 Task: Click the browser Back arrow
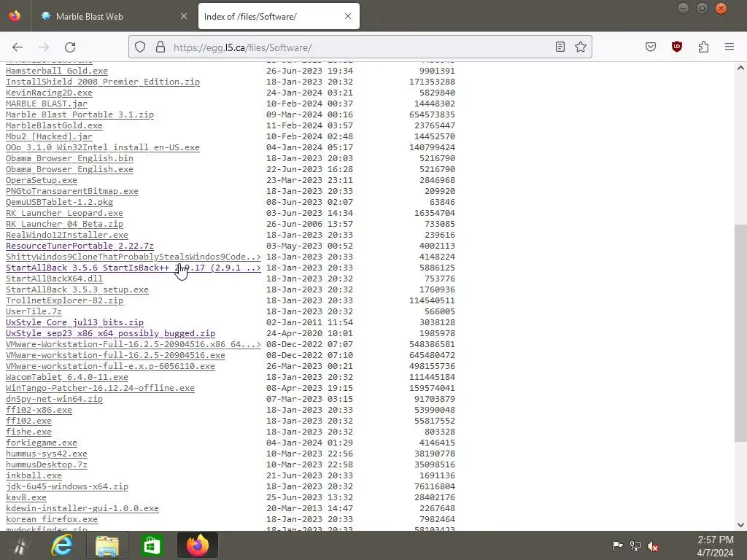tap(18, 47)
